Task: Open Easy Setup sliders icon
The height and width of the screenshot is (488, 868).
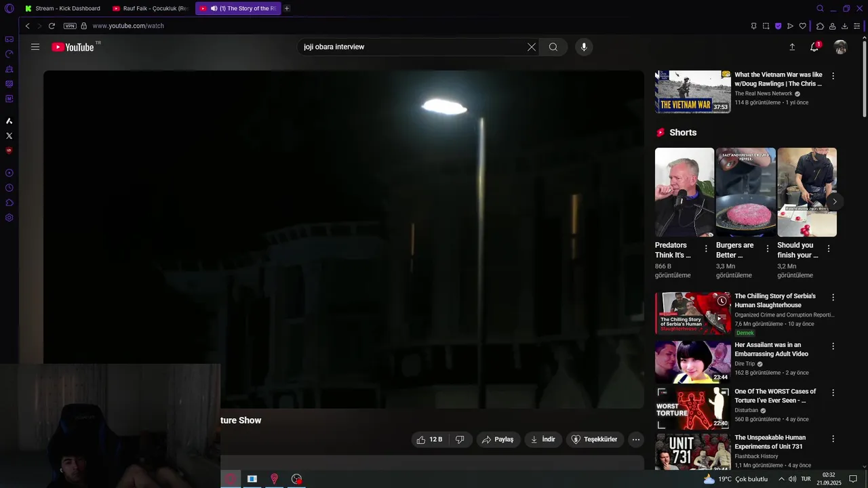Action: (x=857, y=26)
